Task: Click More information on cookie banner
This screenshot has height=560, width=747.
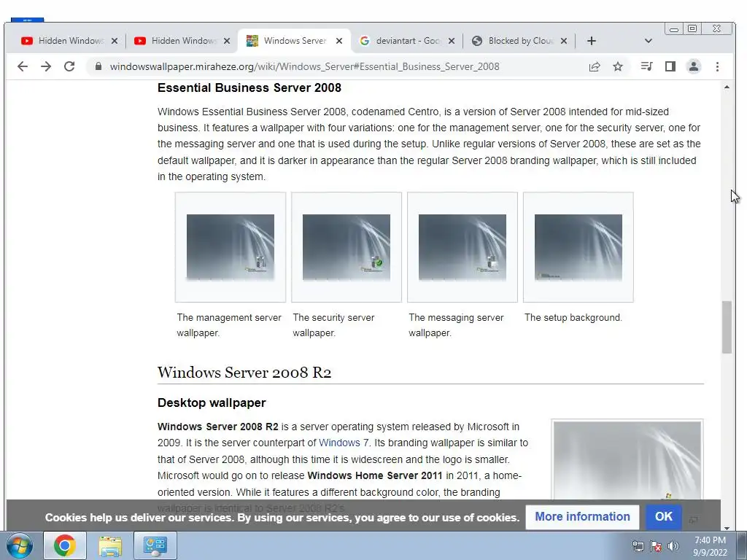Action: 582,517
